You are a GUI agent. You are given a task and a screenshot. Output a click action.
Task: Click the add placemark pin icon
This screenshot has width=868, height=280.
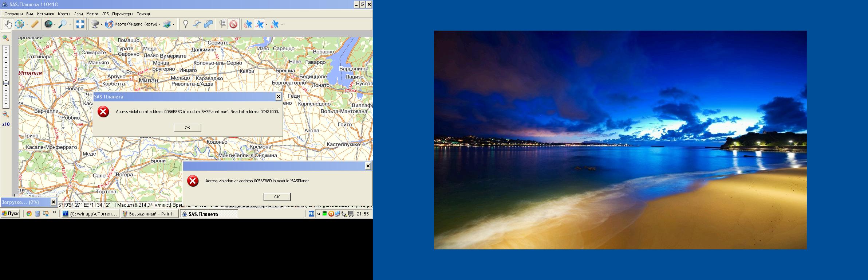coord(185,24)
